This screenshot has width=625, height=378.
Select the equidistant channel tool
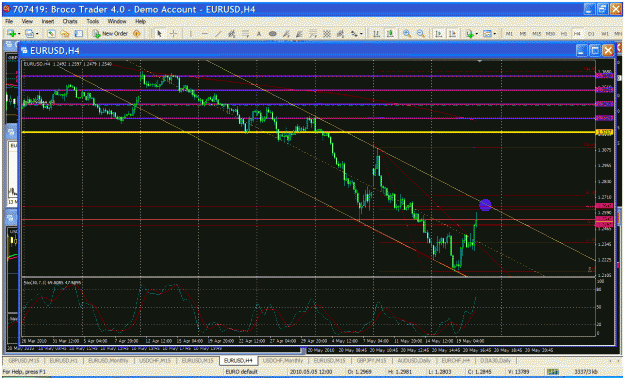232,34
